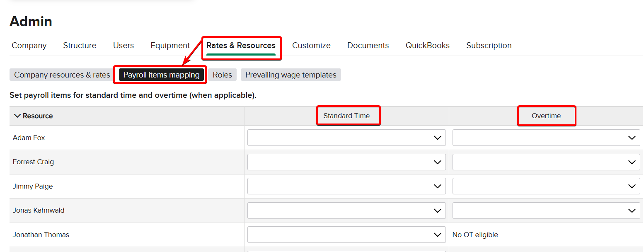Choose Jonathan Thomas Standard Time payroll item
Viewport: 644px width, 252px height.
point(346,235)
